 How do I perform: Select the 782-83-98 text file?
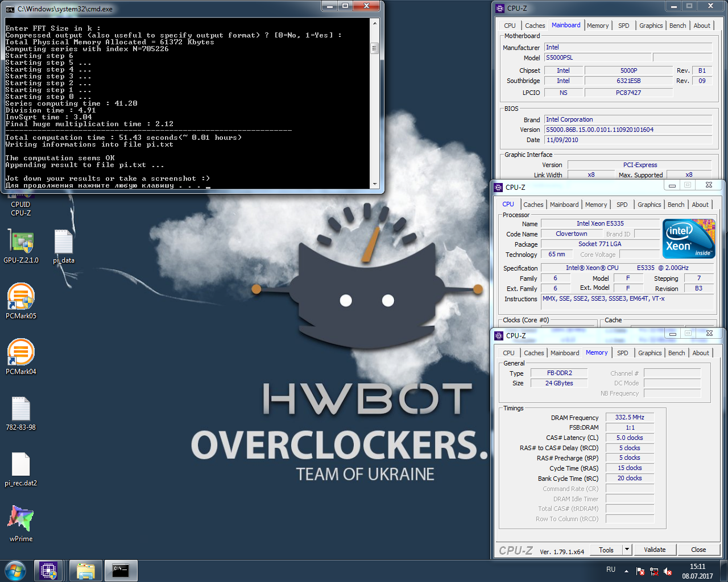[x=21, y=413]
